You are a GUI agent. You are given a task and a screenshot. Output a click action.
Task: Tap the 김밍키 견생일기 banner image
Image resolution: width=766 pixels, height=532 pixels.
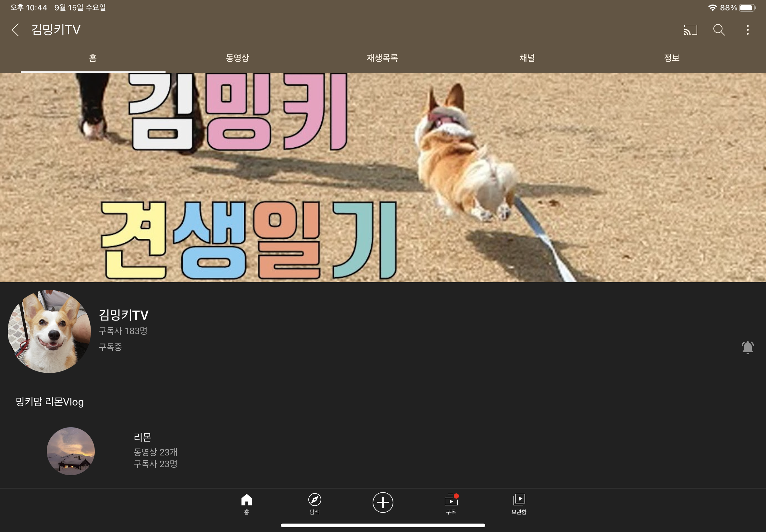point(383,177)
